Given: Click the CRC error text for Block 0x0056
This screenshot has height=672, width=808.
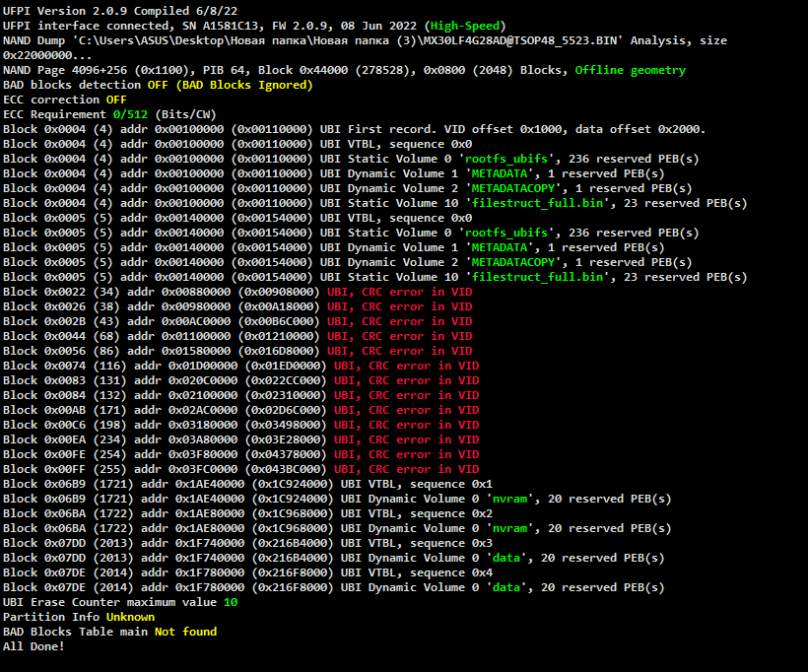Looking at the screenshot, I should [399, 351].
